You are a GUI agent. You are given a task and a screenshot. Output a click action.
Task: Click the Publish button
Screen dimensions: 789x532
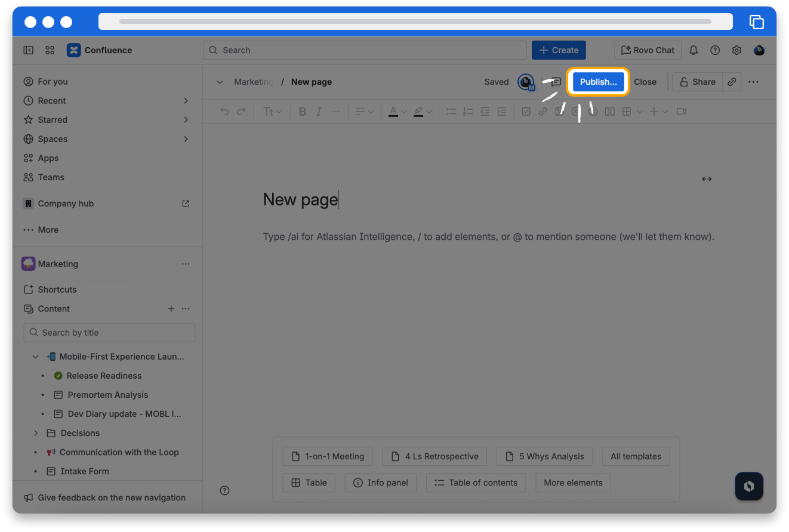(598, 82)
